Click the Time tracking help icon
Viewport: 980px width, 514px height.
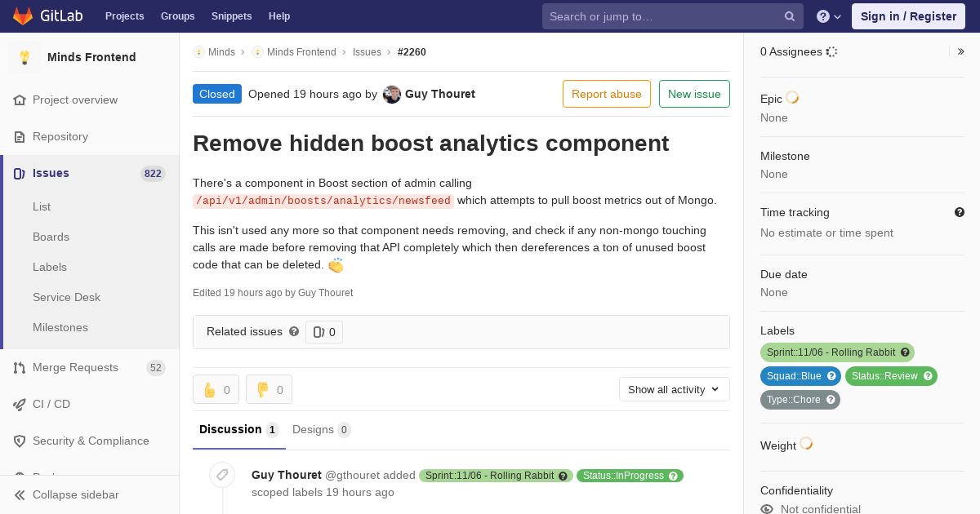[x=960, y=212]
